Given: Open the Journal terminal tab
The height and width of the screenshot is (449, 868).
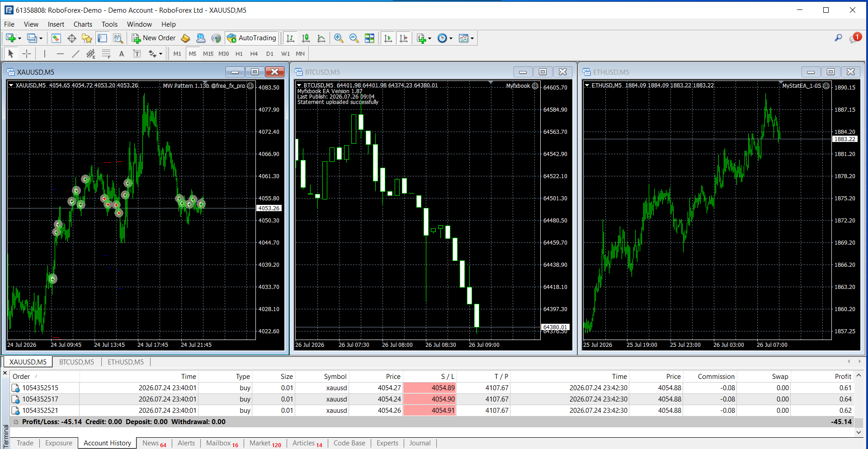Looking at the screenshot, I should tap(420, 443).
